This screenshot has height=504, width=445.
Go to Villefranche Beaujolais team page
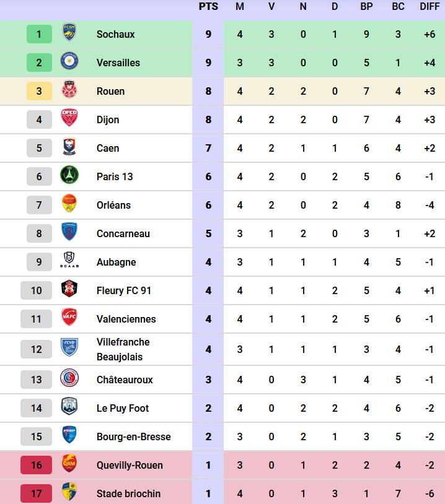click(x=123, y=349)
